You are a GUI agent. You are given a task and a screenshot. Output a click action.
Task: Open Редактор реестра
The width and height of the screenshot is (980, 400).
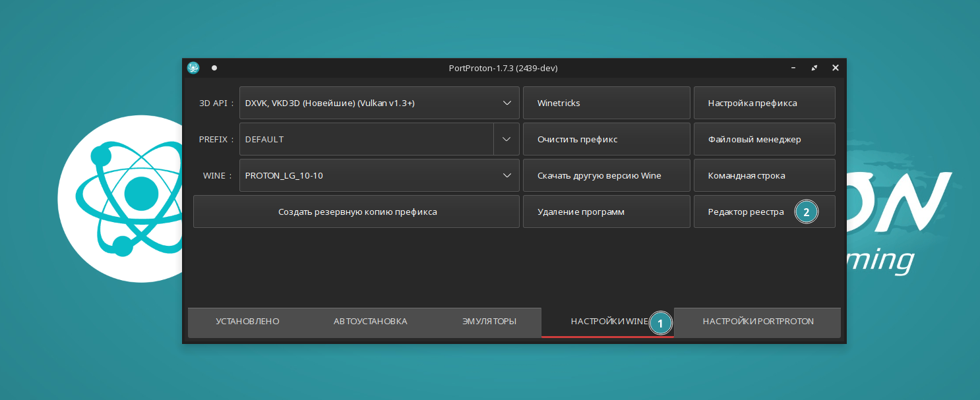tap(746, 212)
